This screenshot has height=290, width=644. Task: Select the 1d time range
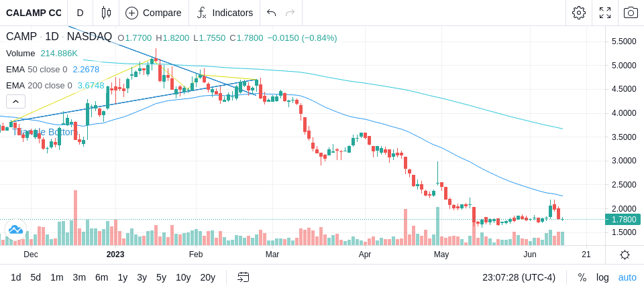[x=15, y=278]
